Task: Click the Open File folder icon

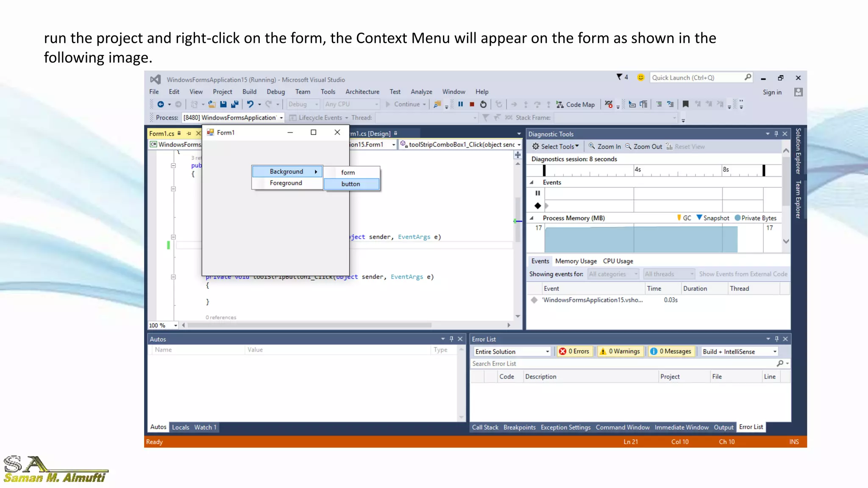Action: [212, 104]
